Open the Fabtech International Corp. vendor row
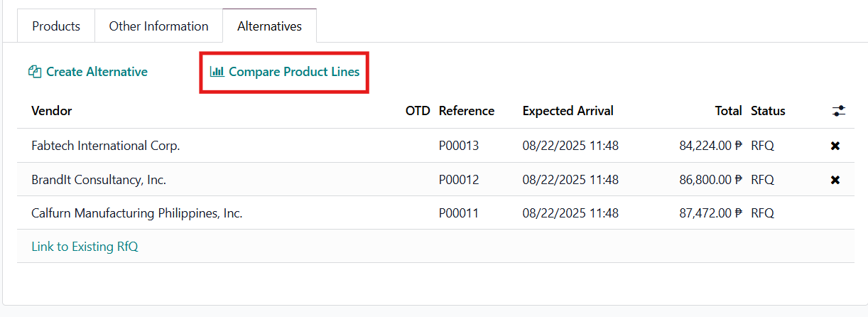The height and width of the screenshot is (317, 868). pyautogui.click(x=106, y=146)
